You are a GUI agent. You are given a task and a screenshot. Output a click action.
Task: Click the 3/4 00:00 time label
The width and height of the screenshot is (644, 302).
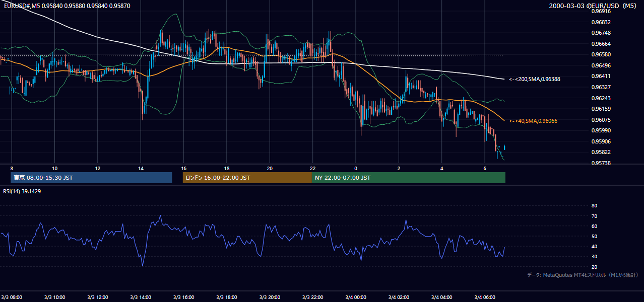pyautogui.click(x=356, y=297)
